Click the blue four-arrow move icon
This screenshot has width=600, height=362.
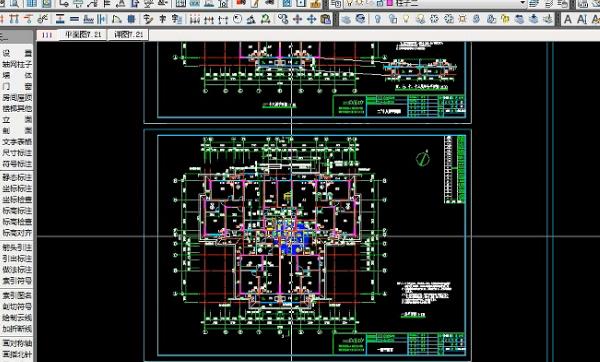point(311,19)
